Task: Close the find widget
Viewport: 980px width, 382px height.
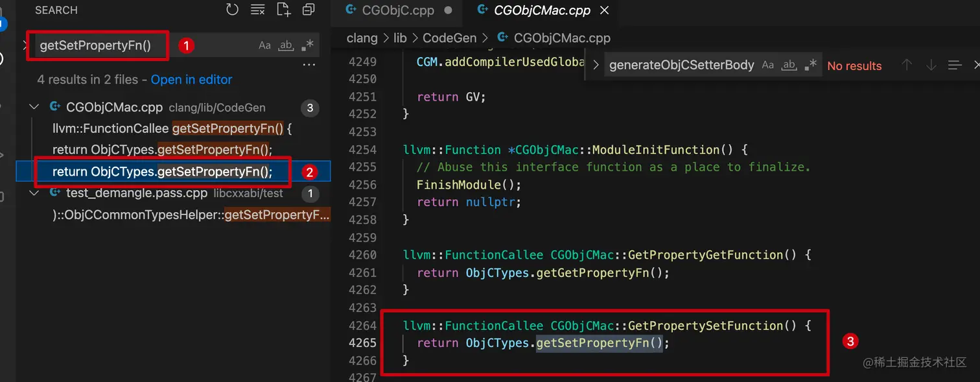Action: (x=977, y=64)
